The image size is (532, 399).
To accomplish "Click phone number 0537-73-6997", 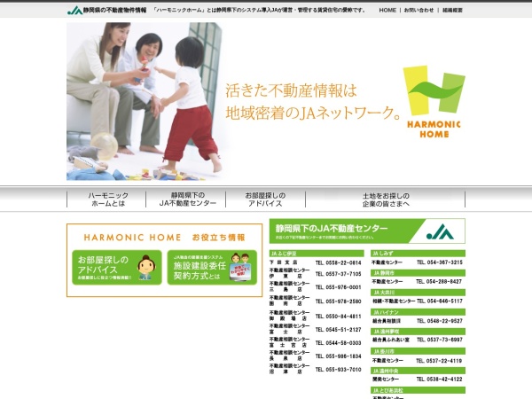I will [x=440, y=340].
